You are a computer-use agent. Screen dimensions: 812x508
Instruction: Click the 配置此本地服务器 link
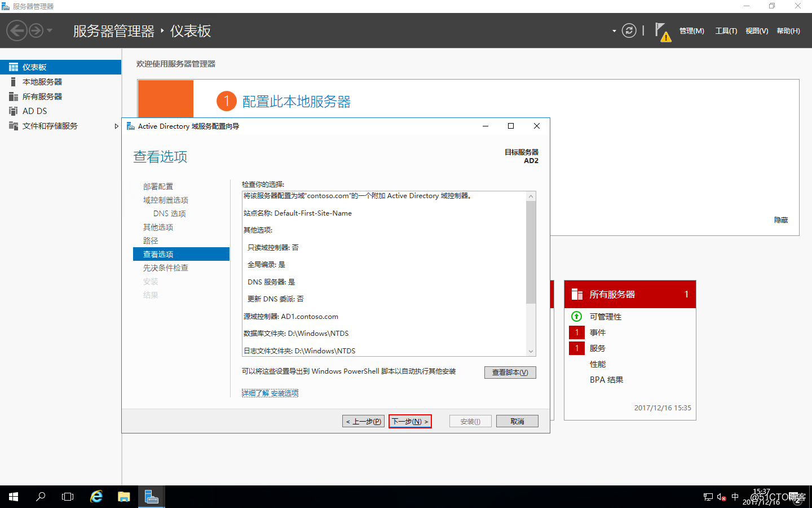point(296,102)
